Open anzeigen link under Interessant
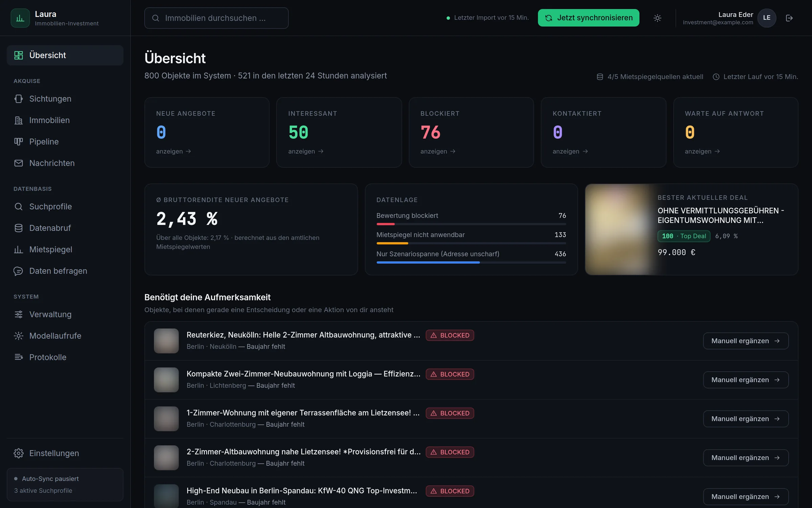The image size is (812, 508). (x=306, y=151)
